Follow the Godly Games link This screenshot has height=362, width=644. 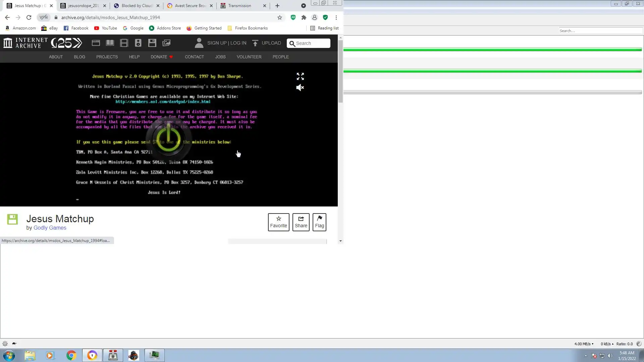coord(50,228)
